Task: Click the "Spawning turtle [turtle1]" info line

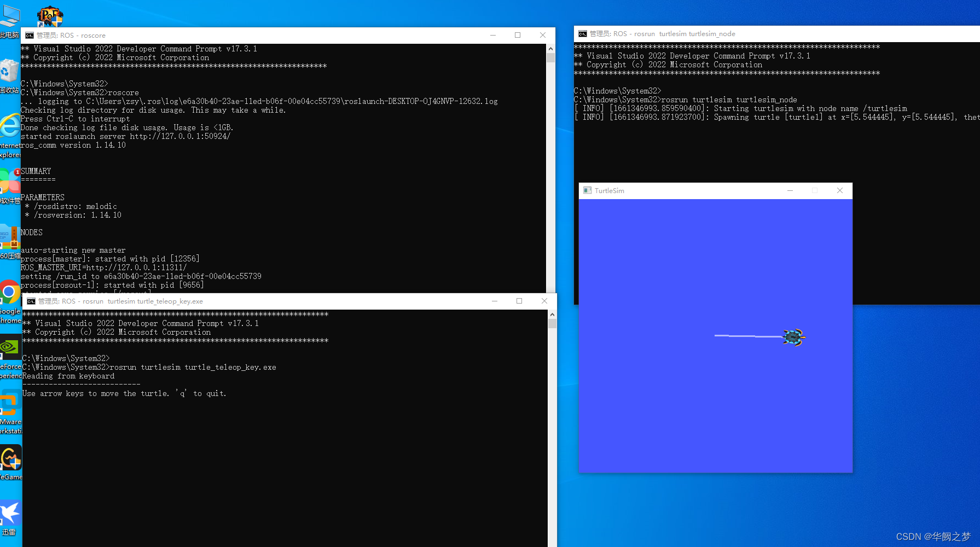Action: click(x=777, y=117)
